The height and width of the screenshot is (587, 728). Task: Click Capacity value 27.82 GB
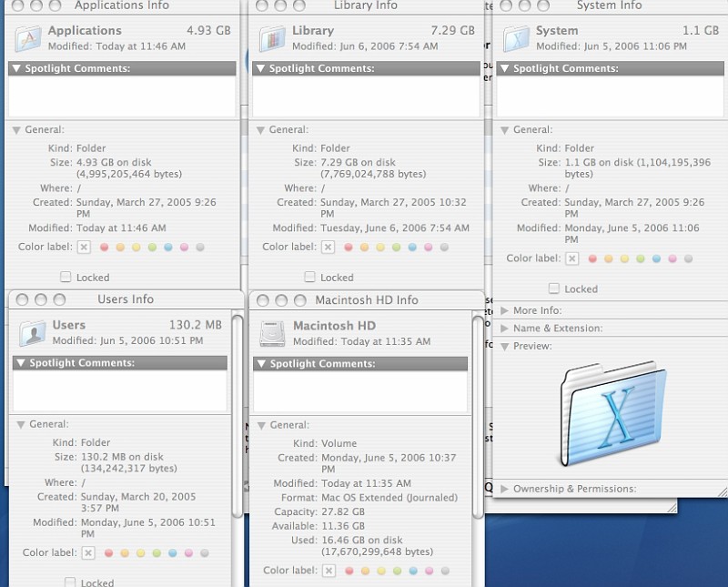(343, 511)
